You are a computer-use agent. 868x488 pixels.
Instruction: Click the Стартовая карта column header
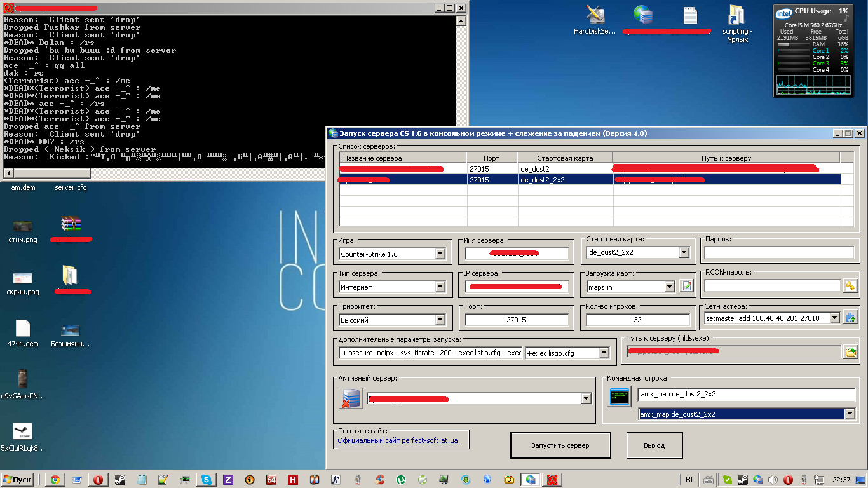[x=565, y=158]
